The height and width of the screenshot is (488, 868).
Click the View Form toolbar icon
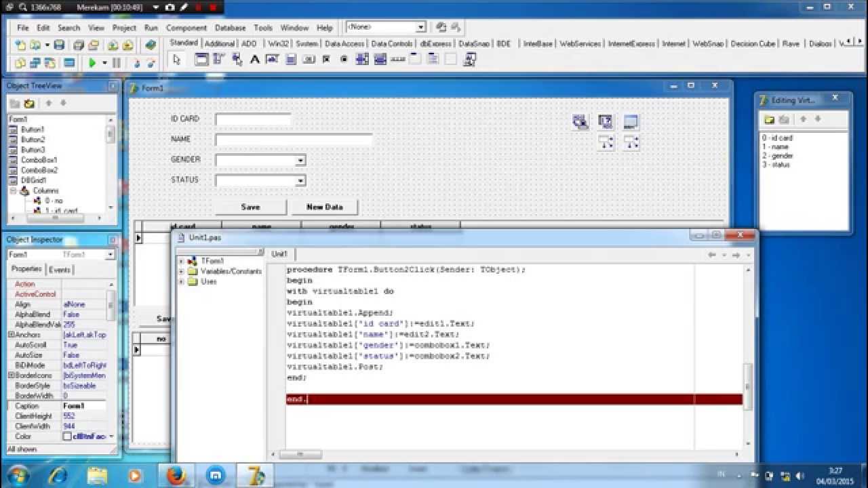pos(35,62)
